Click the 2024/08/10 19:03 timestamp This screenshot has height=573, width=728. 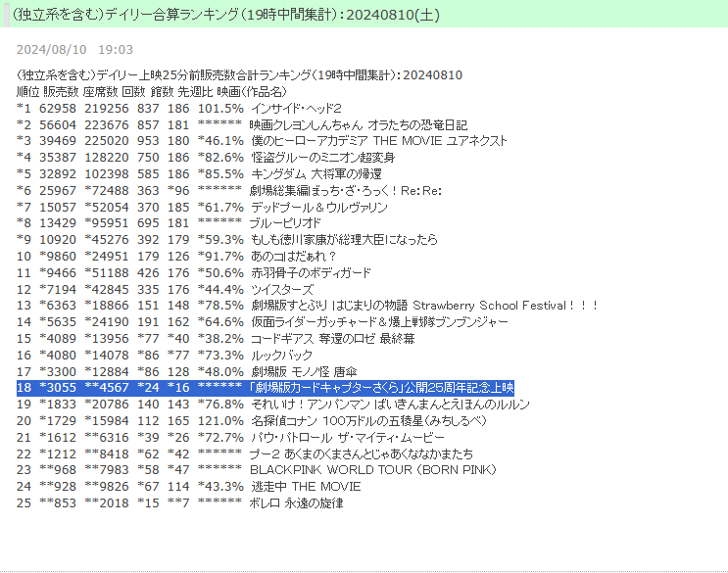click(x=74, y=50)
